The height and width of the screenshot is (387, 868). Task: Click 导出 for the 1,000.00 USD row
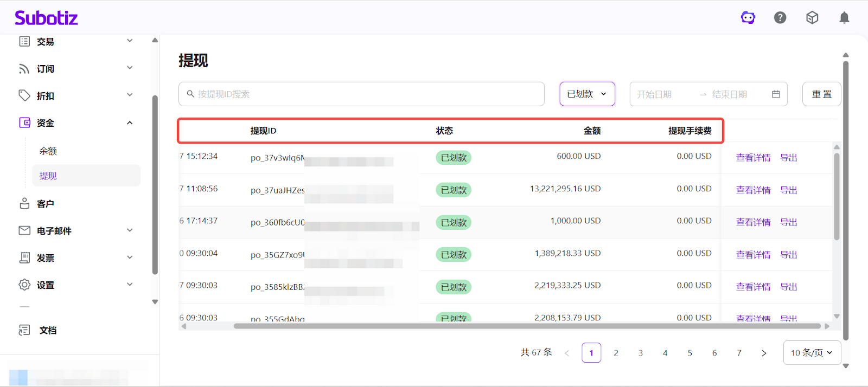(x=788, y=222)
